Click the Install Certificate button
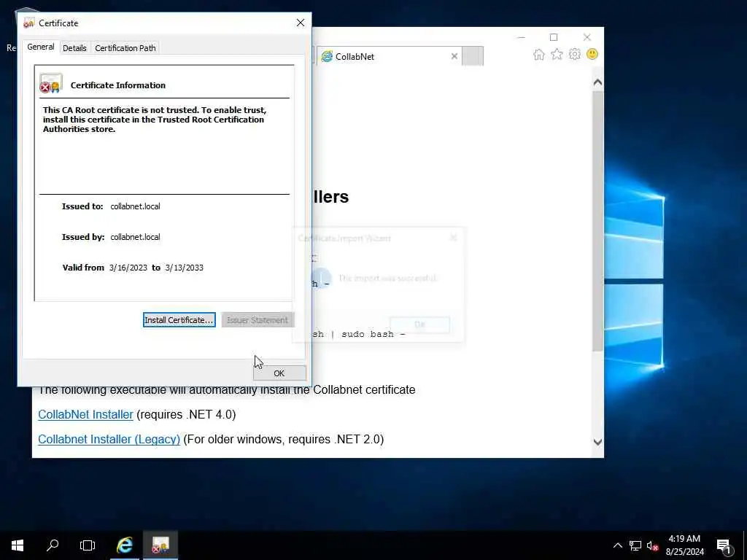Image resolution: width=747 pixels, height=560 pixels. coord(179,320)
